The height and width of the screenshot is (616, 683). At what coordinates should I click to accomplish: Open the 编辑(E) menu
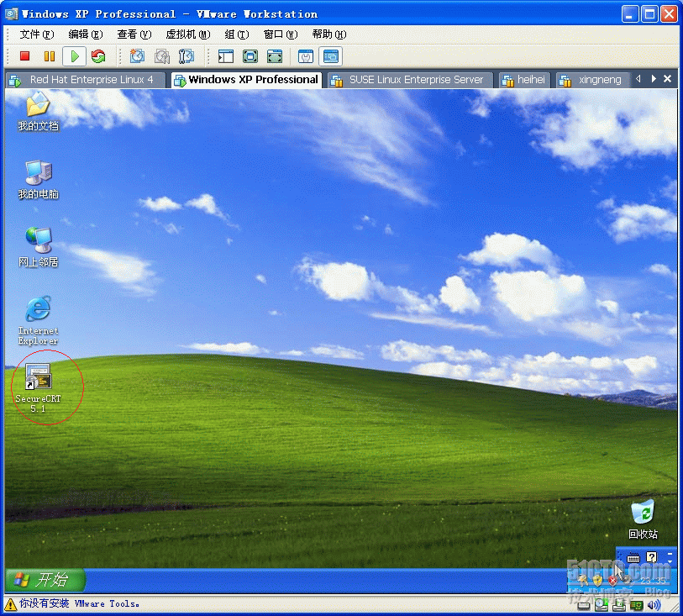(x=86, y=34)
